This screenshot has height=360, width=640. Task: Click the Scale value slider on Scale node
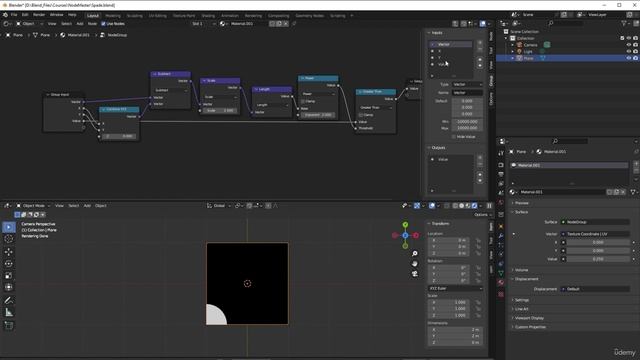coord(220,111)
